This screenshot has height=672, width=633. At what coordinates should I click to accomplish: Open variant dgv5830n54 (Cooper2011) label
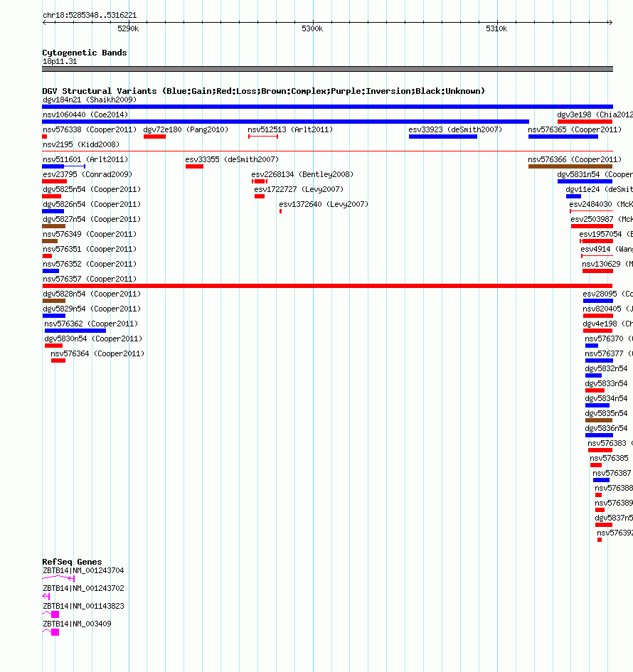pos(93,340)
